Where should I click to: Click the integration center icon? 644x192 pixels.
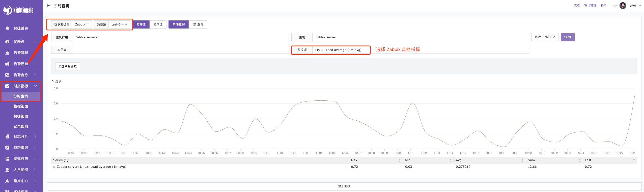(7, 181)
